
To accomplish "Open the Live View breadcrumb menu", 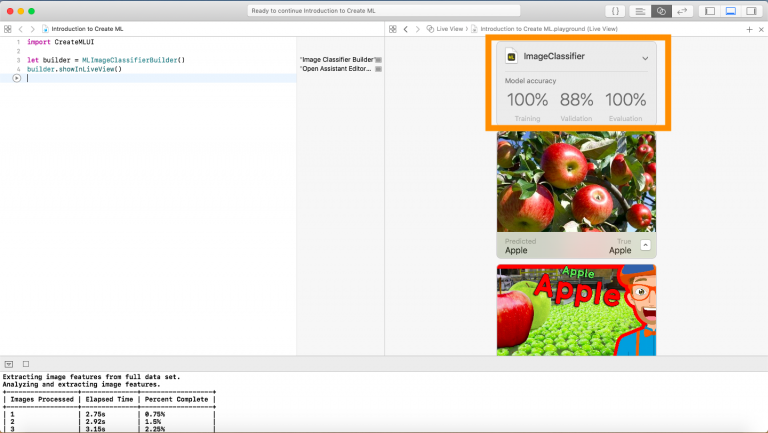I will click(x=447, y=29).
